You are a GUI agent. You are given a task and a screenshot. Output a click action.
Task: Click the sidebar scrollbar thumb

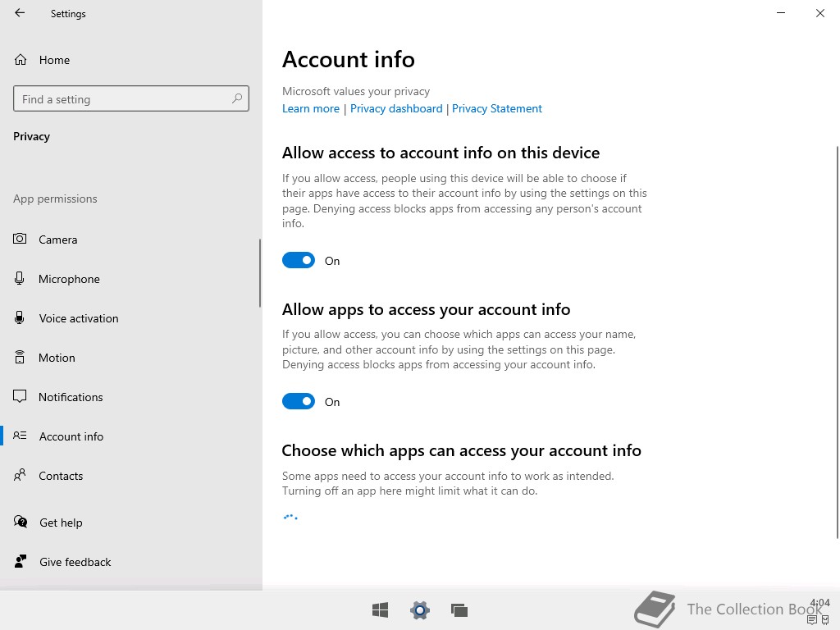(260, 273)
